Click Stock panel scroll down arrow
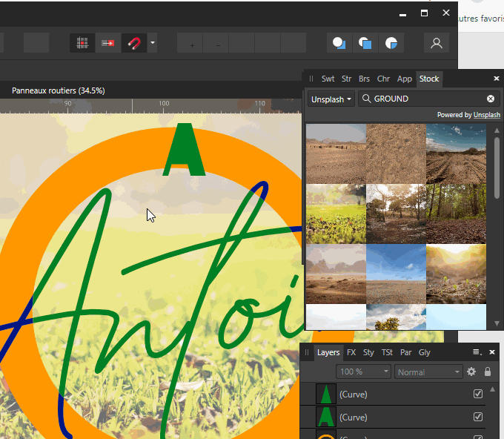Viewport: 504px width, 439px height. [x=497, y=323]
